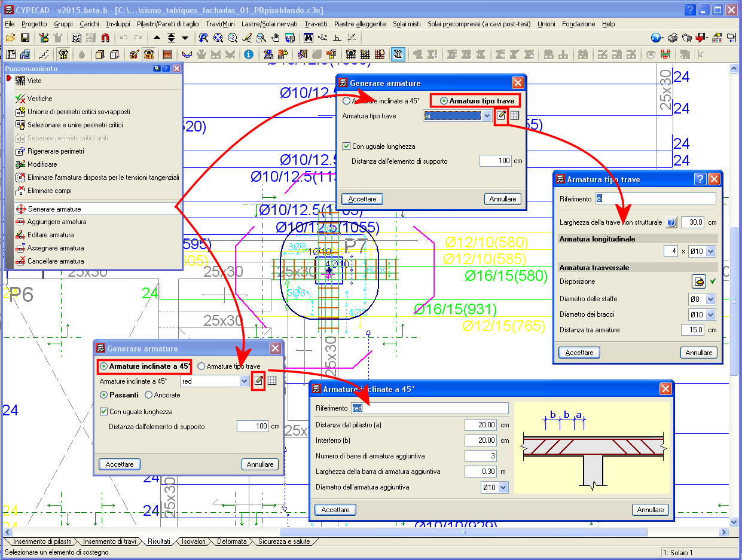742x560 pixels.
Task: Click Accettare in upper Generare armature dialog
Action: (x=362, y=199)
